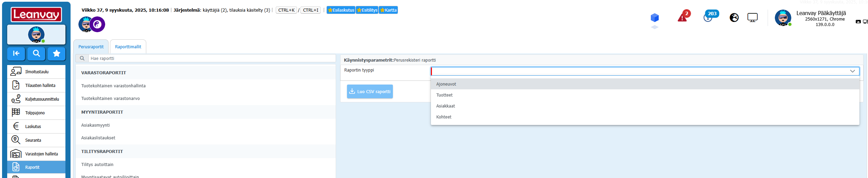Choose Asiakkaat from the dropdown list
This screenshot has width=868, height=178.
coord(445,106)
